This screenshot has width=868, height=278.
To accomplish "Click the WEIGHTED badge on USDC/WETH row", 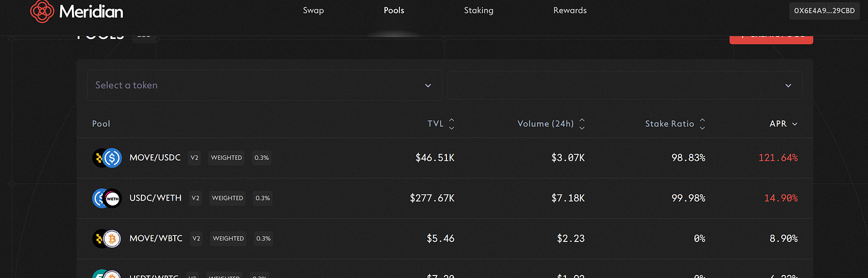I will click(228, 198).
